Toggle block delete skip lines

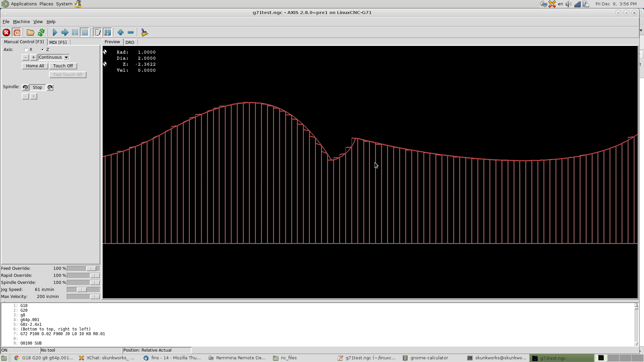98,33
